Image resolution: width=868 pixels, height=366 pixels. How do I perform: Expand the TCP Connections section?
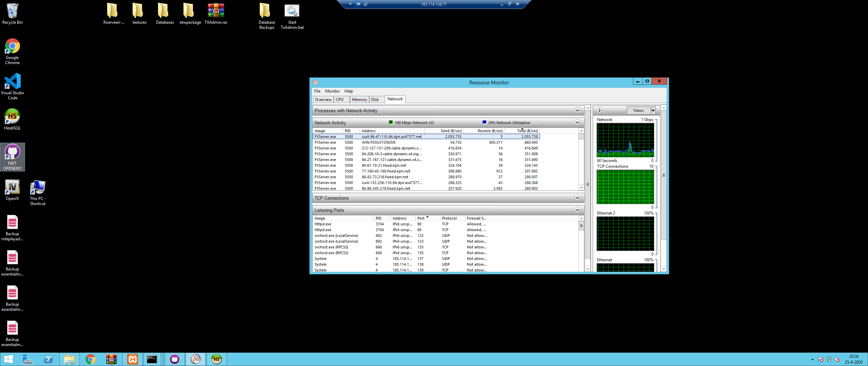(577, 198)
